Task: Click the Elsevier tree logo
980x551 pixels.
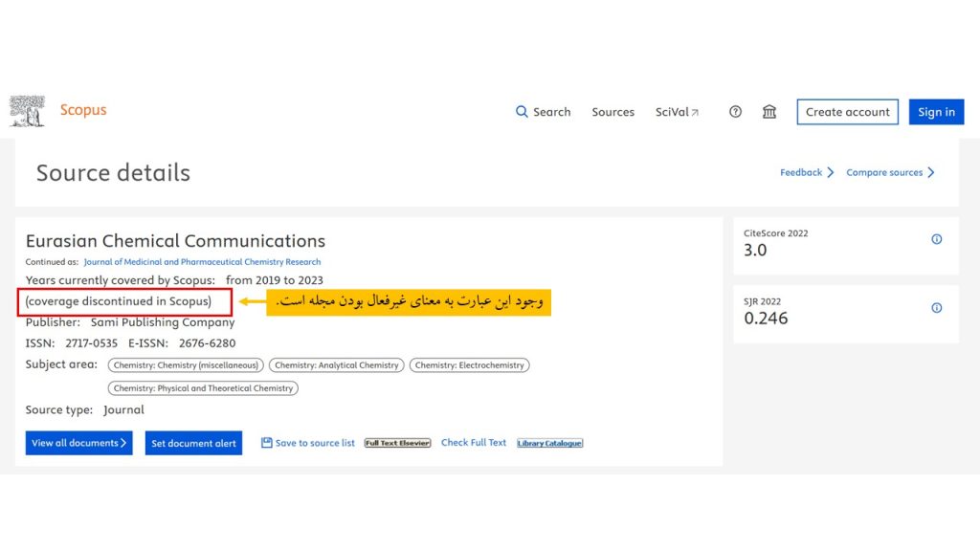Action: tap(27, 111)
